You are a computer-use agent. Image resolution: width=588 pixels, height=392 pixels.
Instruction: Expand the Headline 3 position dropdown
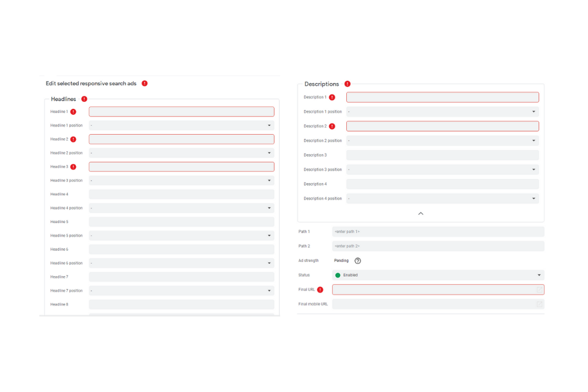pyautogui.click(x=182, y=181)
